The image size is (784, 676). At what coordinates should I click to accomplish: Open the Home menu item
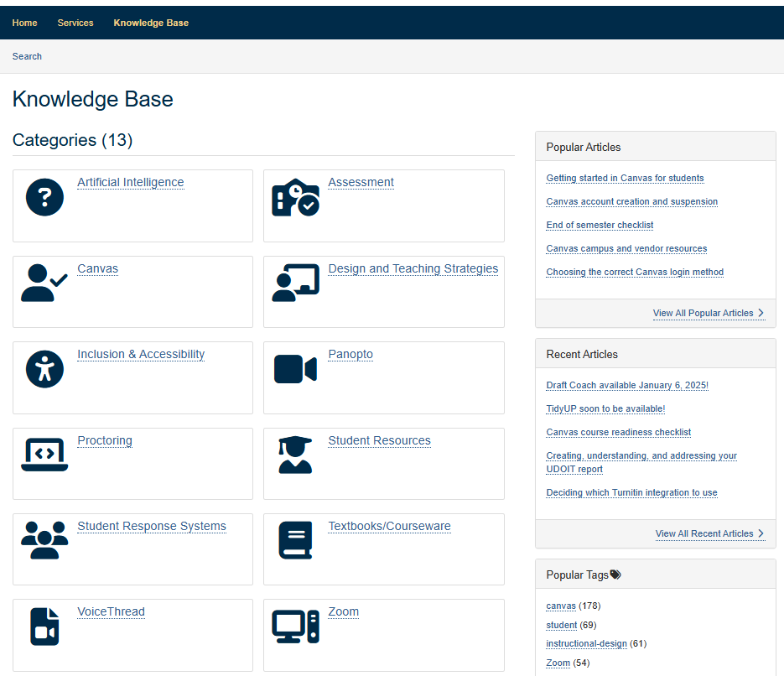point(24,23)
